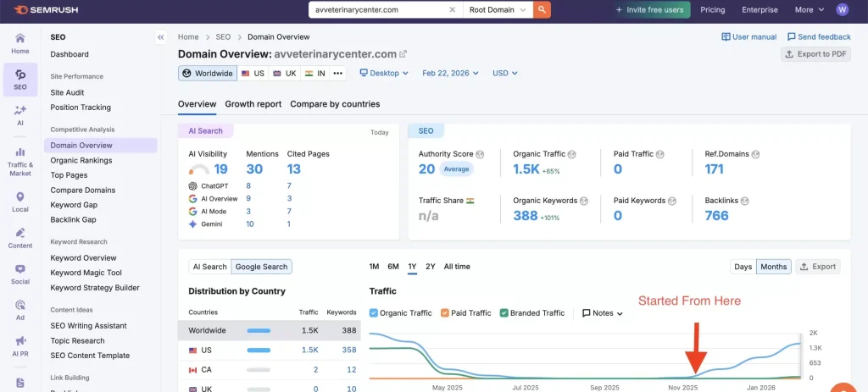Open Site Audit in side menu
Screen dimensions: 868x392
tap(67, 92)
